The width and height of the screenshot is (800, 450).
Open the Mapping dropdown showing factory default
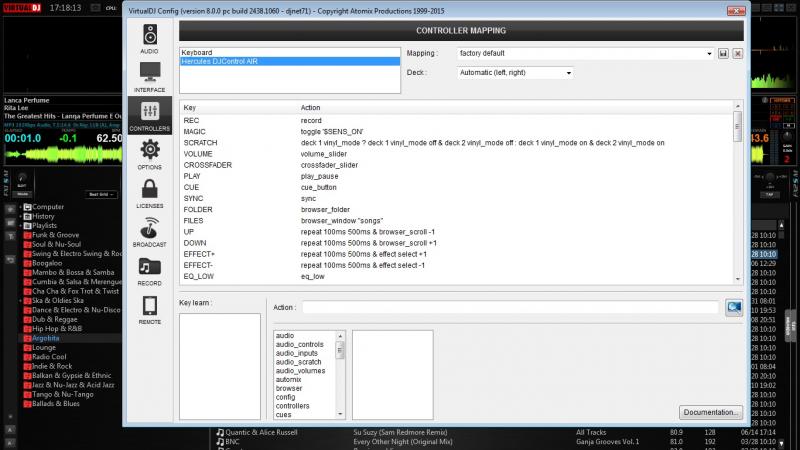[x=585, y=53]
